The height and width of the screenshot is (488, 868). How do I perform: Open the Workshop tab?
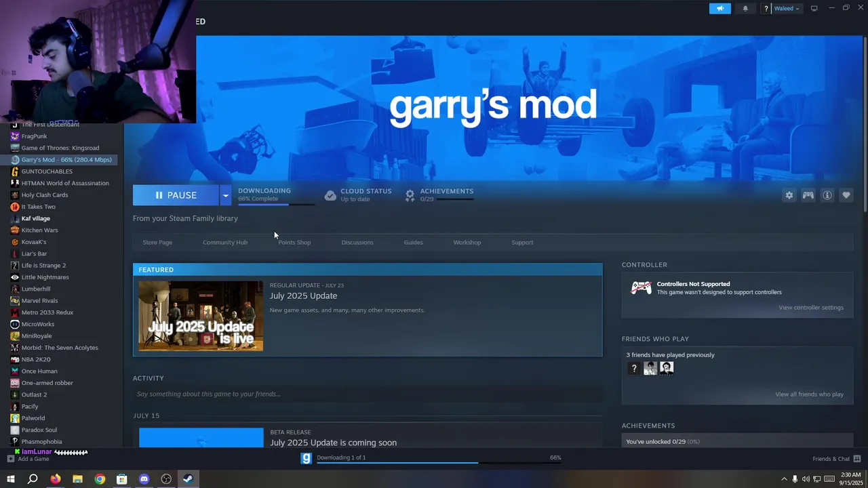pos(467,243)
